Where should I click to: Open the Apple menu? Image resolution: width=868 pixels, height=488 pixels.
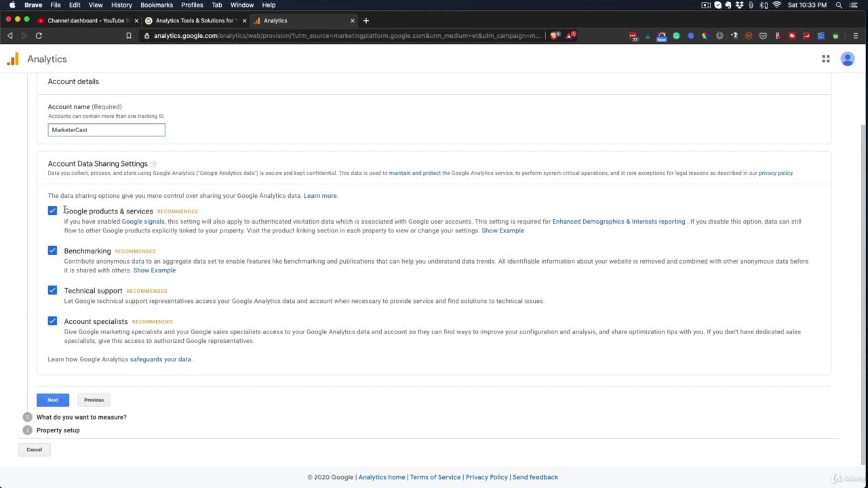point(12,5)
